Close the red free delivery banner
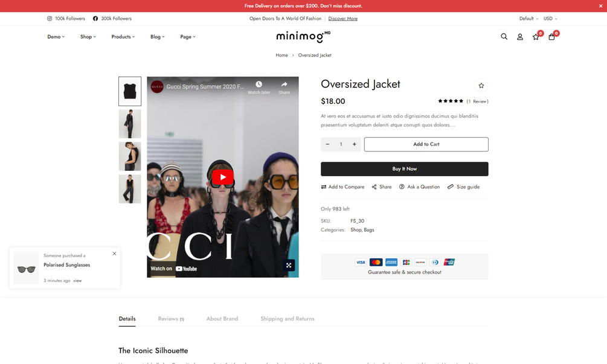 600,6
